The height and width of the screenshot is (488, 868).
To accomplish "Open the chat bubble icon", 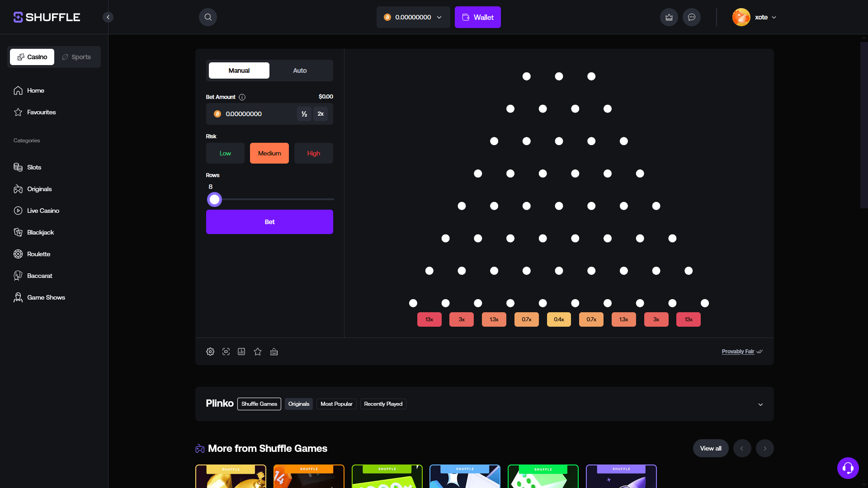I will pos(692,17).
